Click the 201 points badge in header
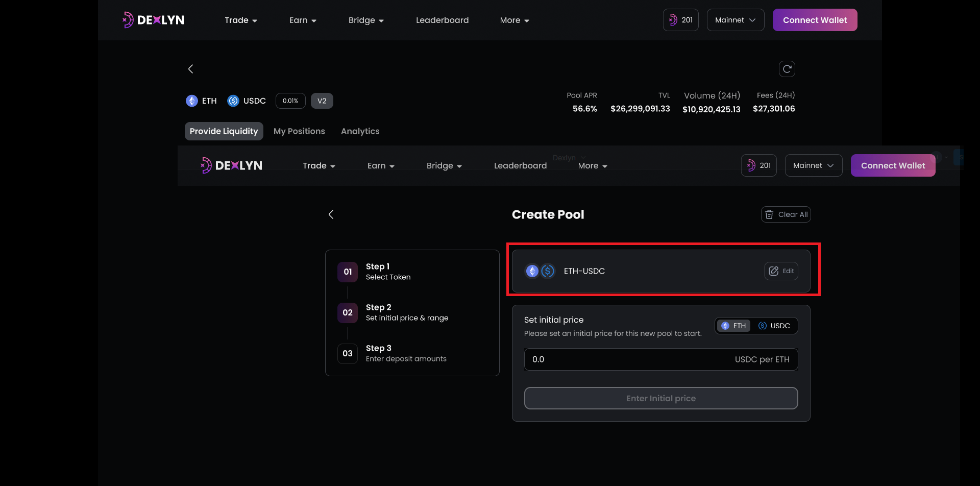 coord(680,19)
